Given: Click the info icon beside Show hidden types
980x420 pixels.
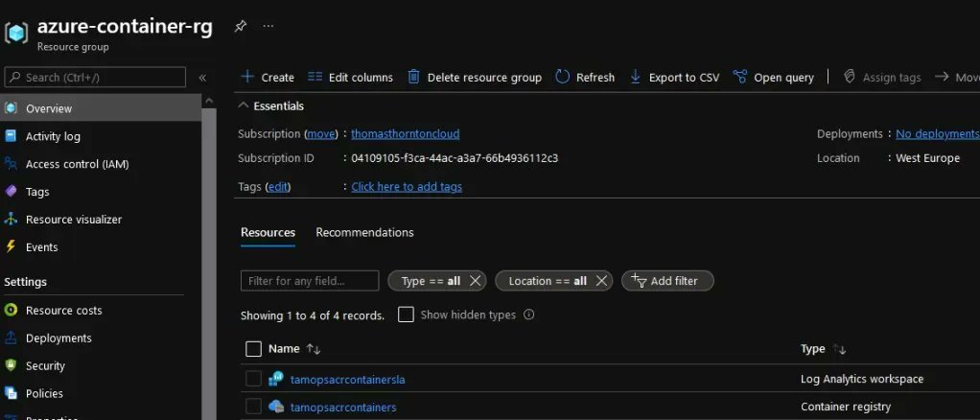Looking at the screenshot, I should tap(528, 315).
